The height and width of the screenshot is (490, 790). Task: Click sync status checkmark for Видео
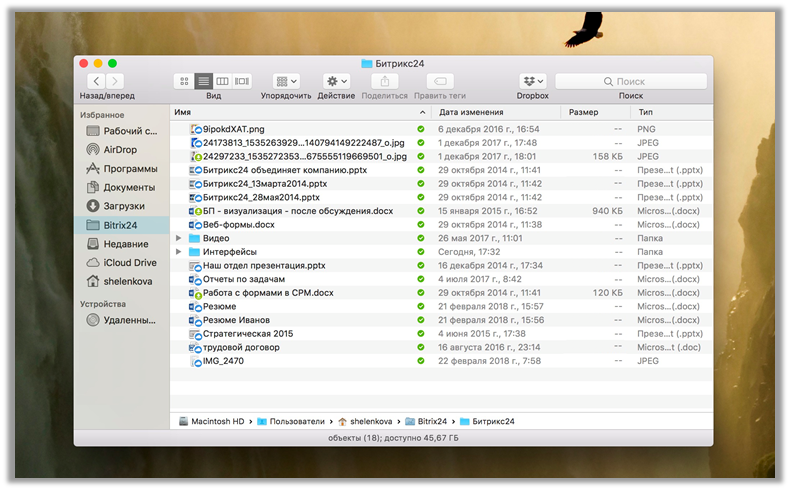tap(421, 238)
